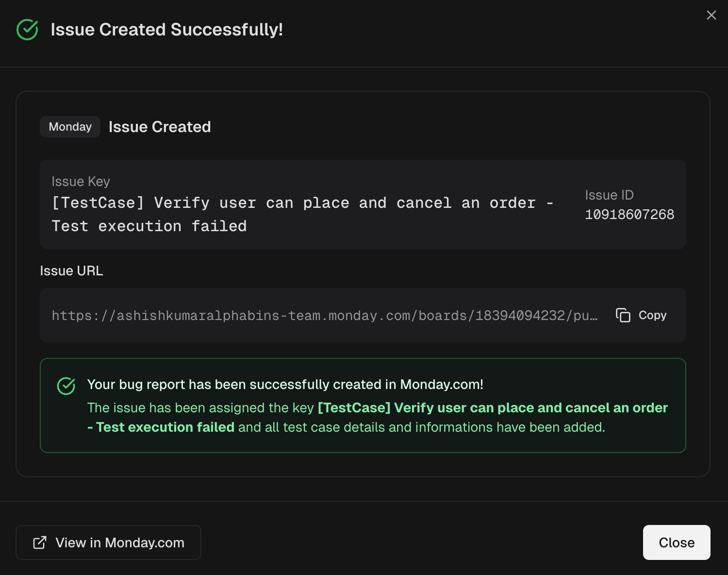
Task: Click the Issue Key label
Action: [x=81, y=181]
